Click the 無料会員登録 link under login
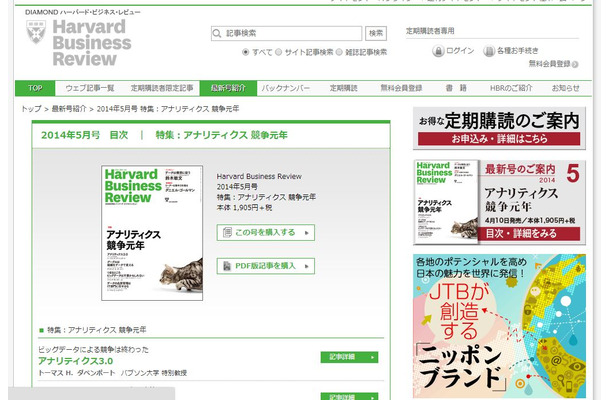The image size is (610, 400). click(x=549, y=64)
